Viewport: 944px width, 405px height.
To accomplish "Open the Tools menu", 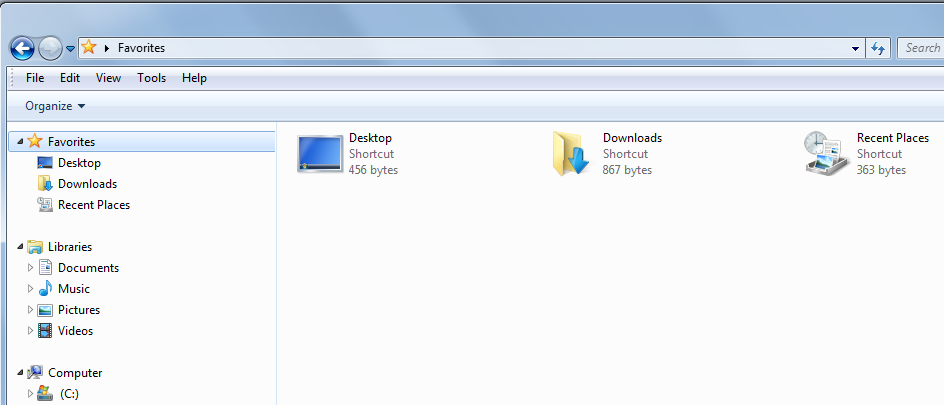I will [x=152, y=78].
